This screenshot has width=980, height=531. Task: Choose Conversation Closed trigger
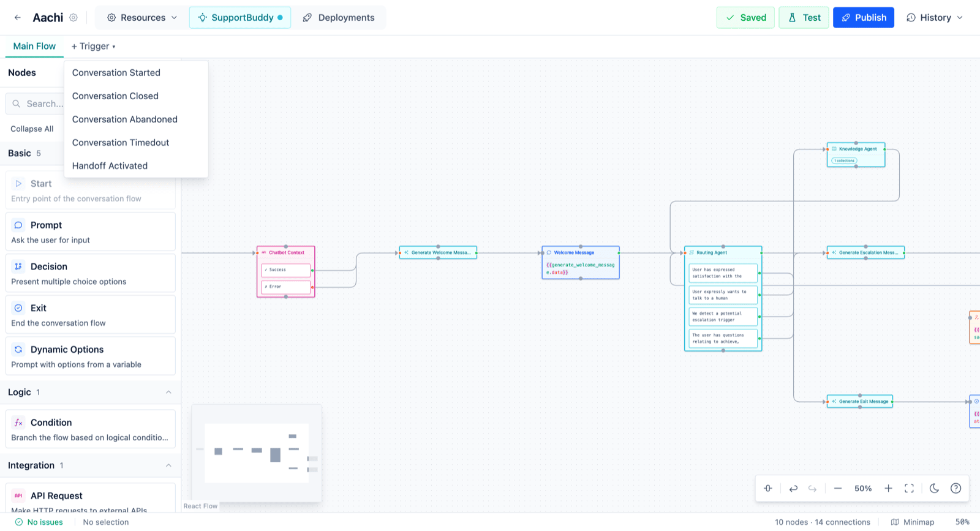coord(136,96)
